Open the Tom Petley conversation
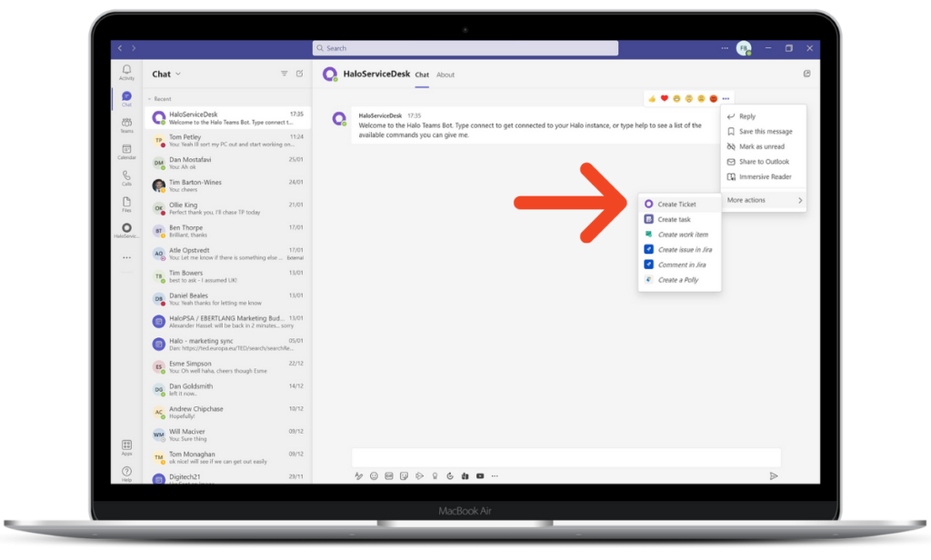This screenshot has width=931, height=560. coord(227,141)
